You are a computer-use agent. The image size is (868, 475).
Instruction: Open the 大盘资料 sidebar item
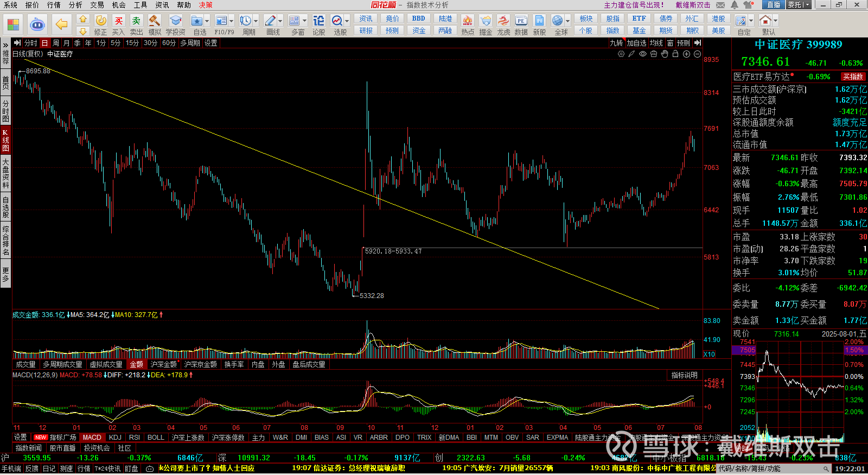pos(5,173)
